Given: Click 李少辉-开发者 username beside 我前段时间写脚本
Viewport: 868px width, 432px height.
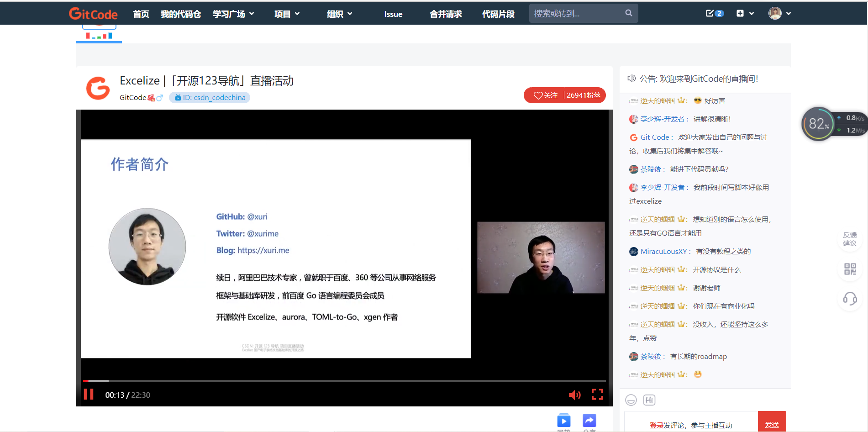Looking at the screenshot, I should 662,188.
